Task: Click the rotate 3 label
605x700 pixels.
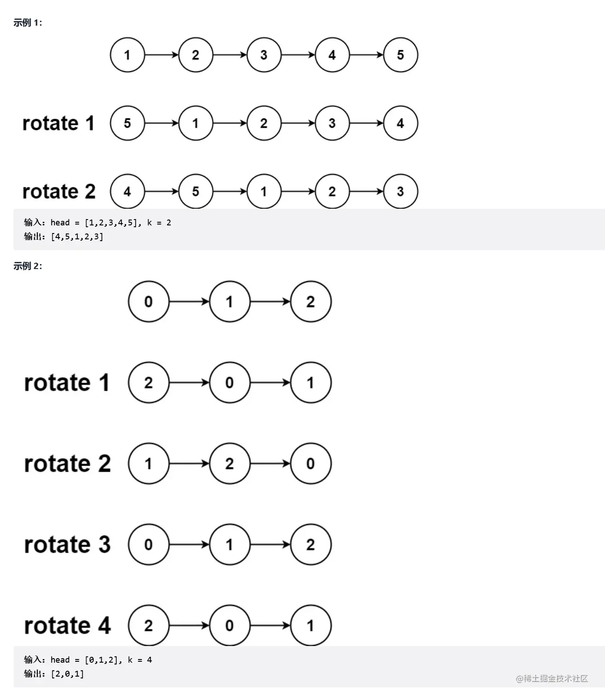Action: click(x=67, y=544)
